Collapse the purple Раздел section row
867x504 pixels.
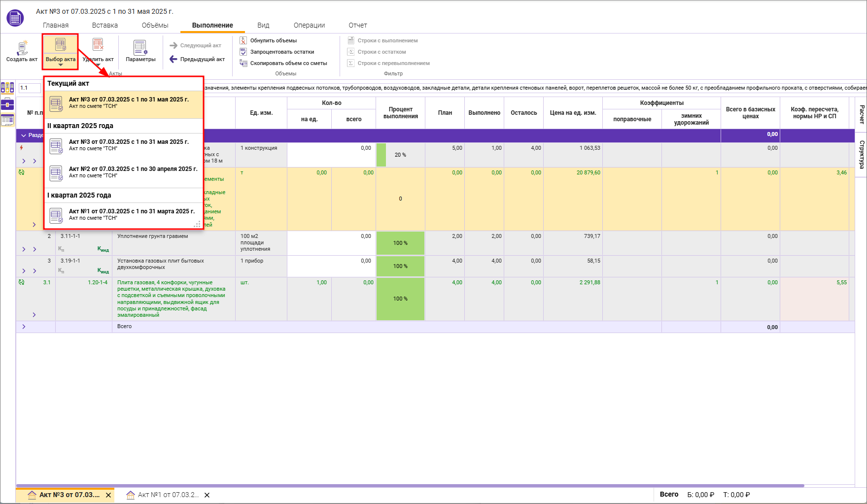point(24,135)
